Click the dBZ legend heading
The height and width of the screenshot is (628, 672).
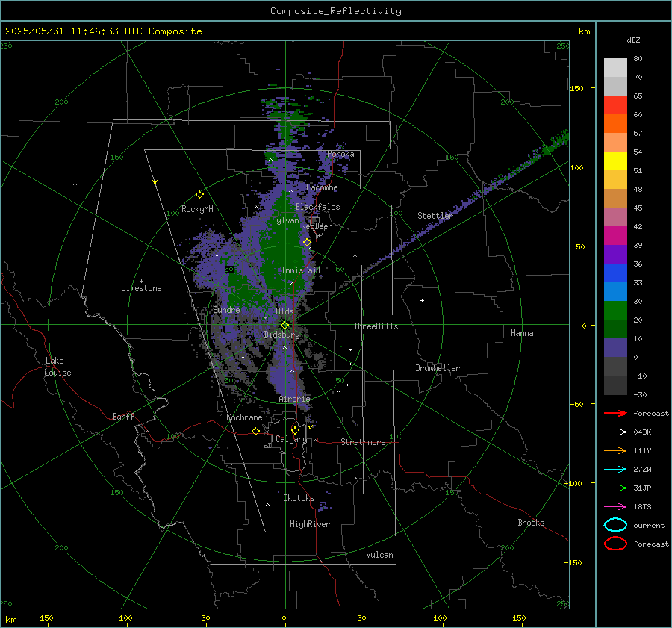(x=633, y=40)
